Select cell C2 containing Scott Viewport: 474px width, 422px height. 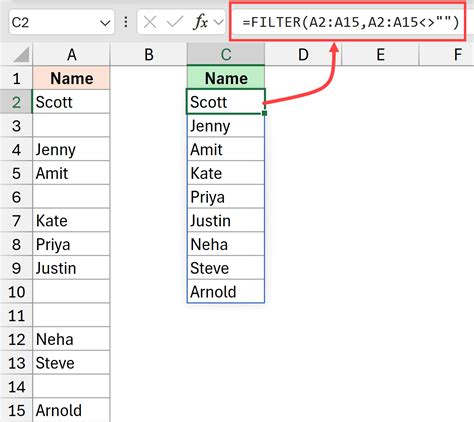pyautogui.click(x=226, y=102)
